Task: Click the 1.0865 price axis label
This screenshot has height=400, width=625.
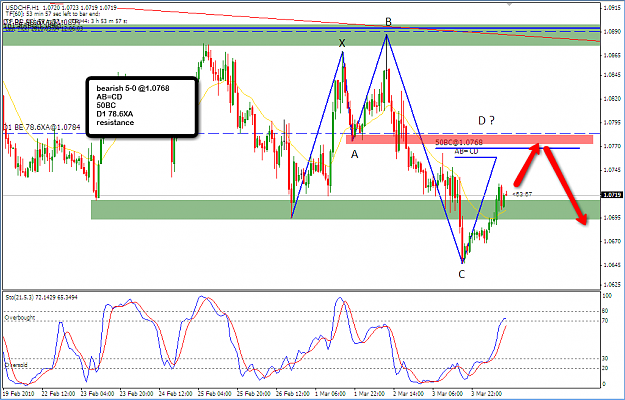Action: 611,55
